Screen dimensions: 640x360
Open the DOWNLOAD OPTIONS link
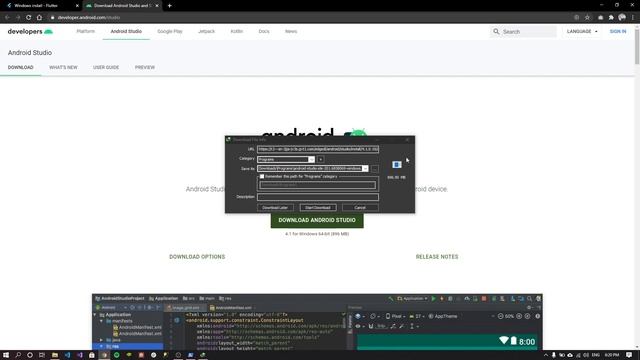(197, 257)
